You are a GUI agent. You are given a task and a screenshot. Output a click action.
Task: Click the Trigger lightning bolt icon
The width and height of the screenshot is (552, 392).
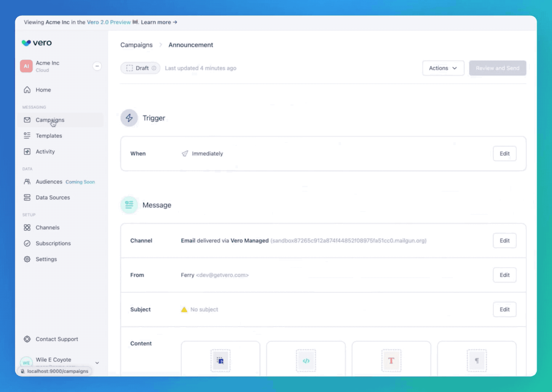129,118
